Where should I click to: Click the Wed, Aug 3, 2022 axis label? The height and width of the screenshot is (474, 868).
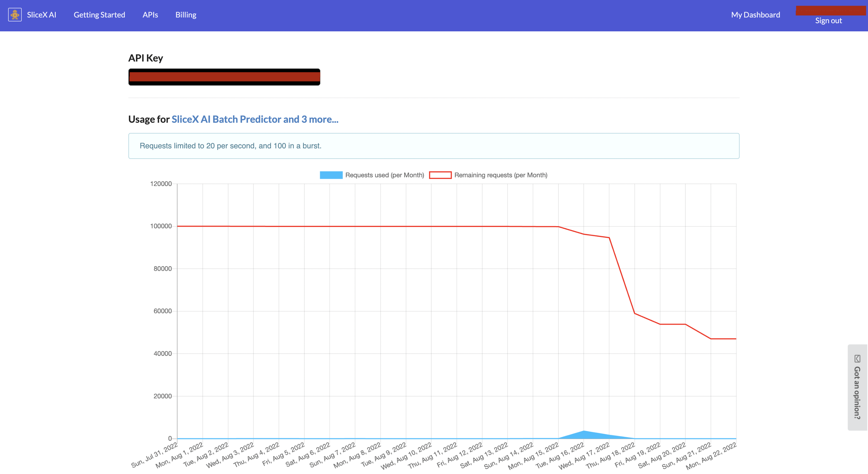pyautogui.click(x=230, y=456)
